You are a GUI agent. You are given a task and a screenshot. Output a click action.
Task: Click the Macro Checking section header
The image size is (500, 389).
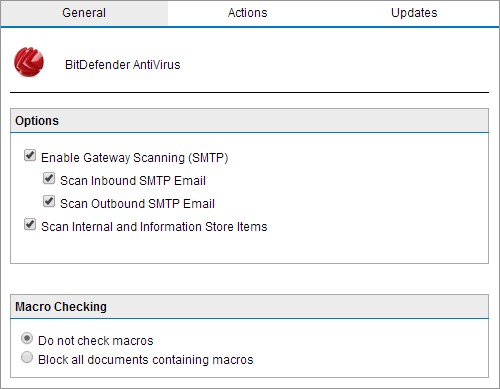pos(249,307)
